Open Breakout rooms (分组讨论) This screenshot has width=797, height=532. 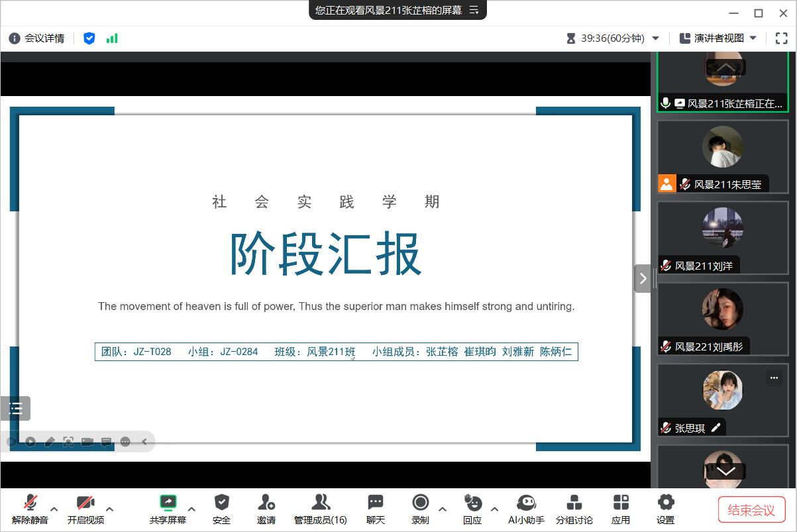(574, 503)
